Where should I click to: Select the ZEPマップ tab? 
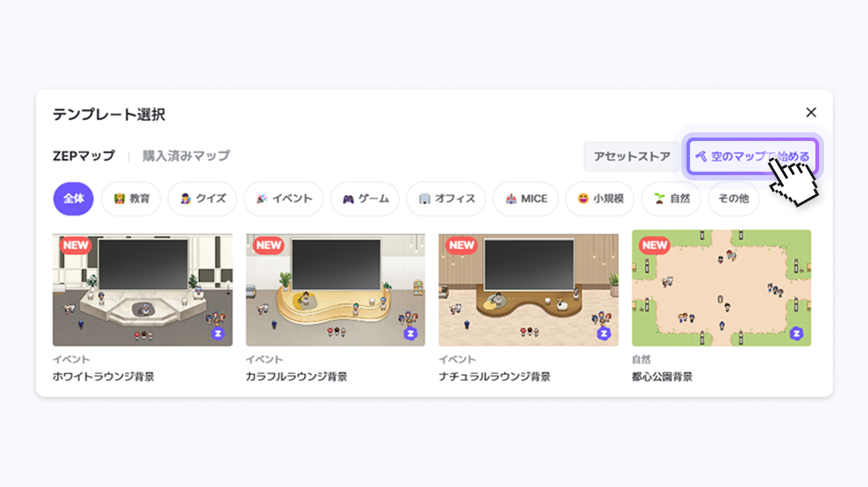click(x=83, y=156)
